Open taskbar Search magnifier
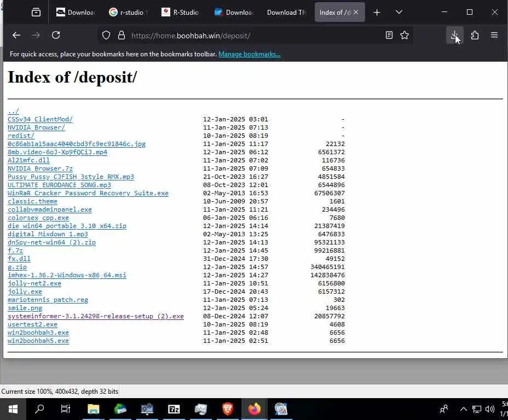 coord(39,409)
